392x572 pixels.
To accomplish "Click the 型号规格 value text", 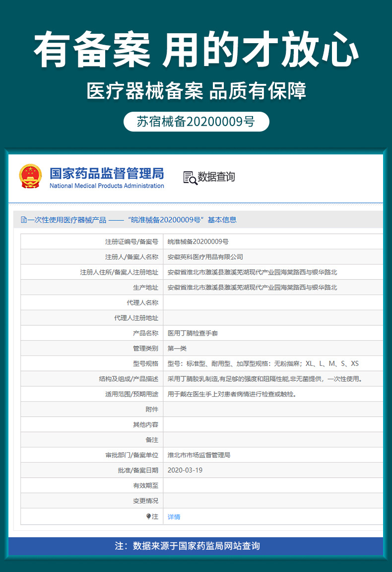I will [x=263, y=363].
